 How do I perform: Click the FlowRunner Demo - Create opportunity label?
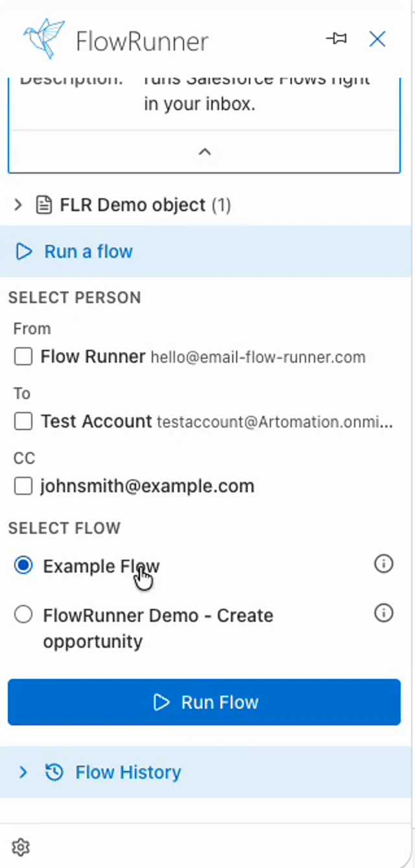(x=158, y=628)
